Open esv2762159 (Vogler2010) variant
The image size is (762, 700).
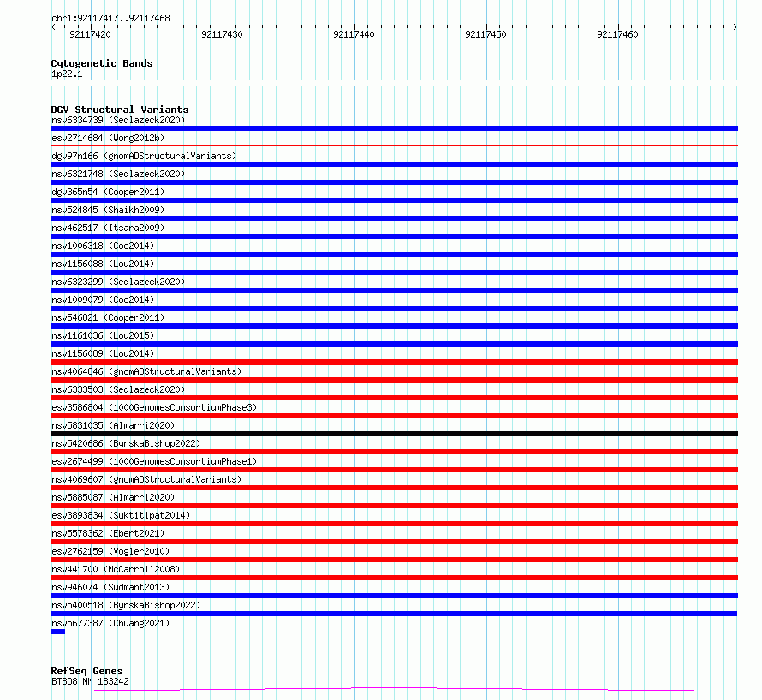point(110,551)
